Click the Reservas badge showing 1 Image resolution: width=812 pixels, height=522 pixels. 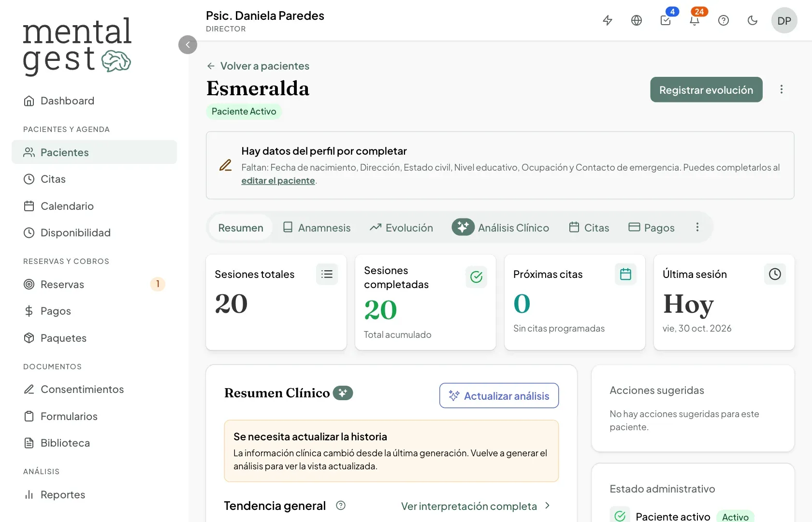(x=158, y=284)
